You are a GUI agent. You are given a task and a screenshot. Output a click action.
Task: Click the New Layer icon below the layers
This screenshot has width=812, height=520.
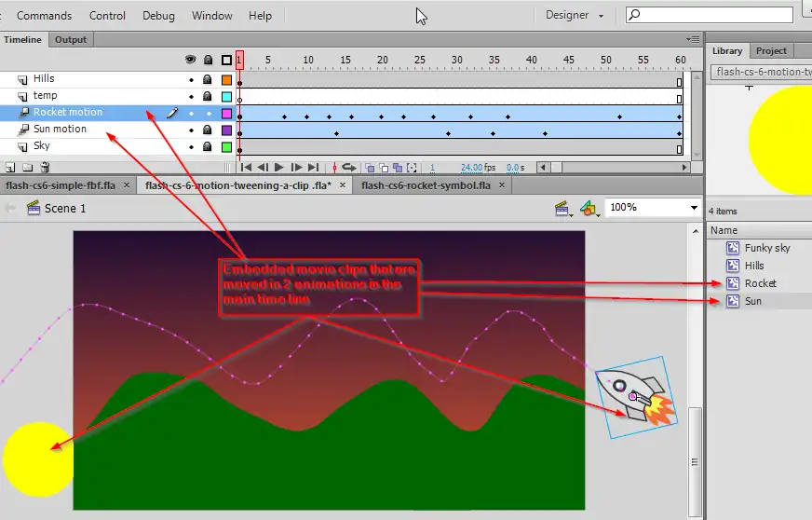coord(10,168)
